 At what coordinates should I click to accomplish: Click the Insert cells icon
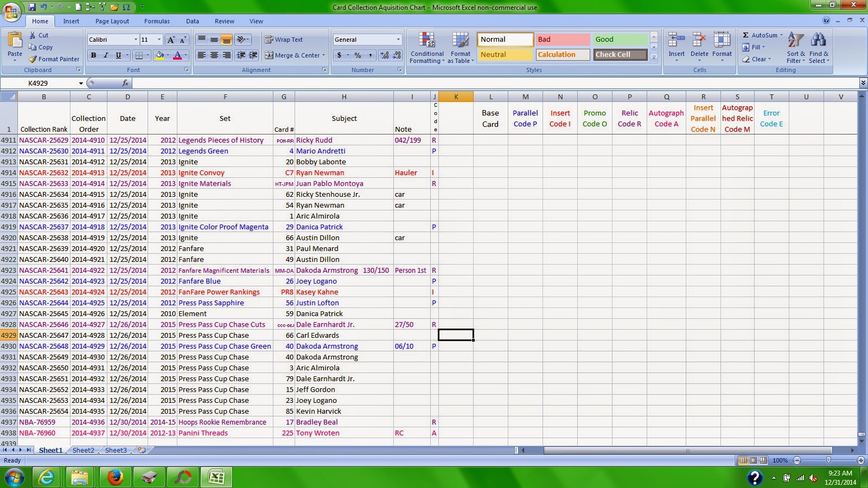[x=676, y=41]
